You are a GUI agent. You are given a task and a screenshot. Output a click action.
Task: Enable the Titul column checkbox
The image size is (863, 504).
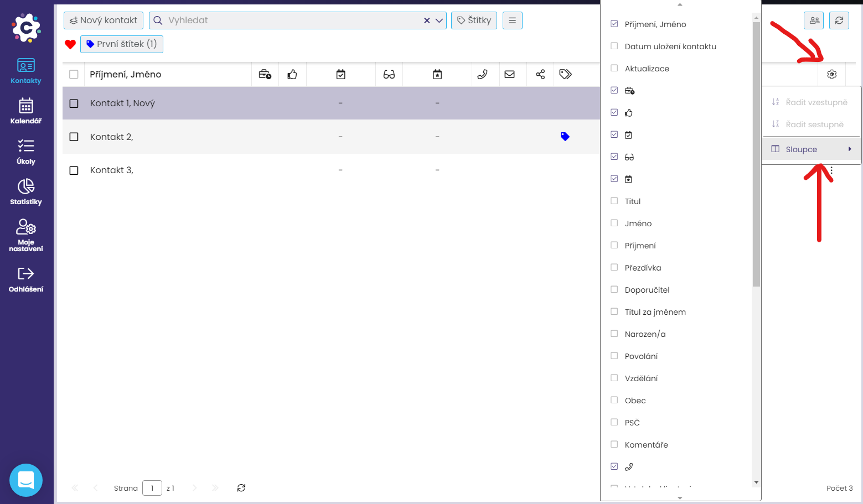pos(614,201)
